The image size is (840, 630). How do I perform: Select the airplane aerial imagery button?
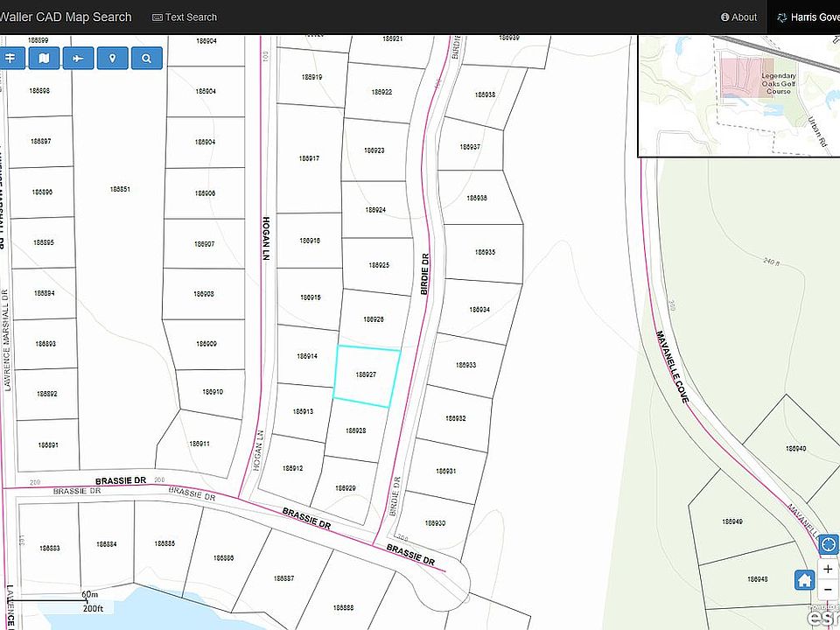tap(78, 58)
